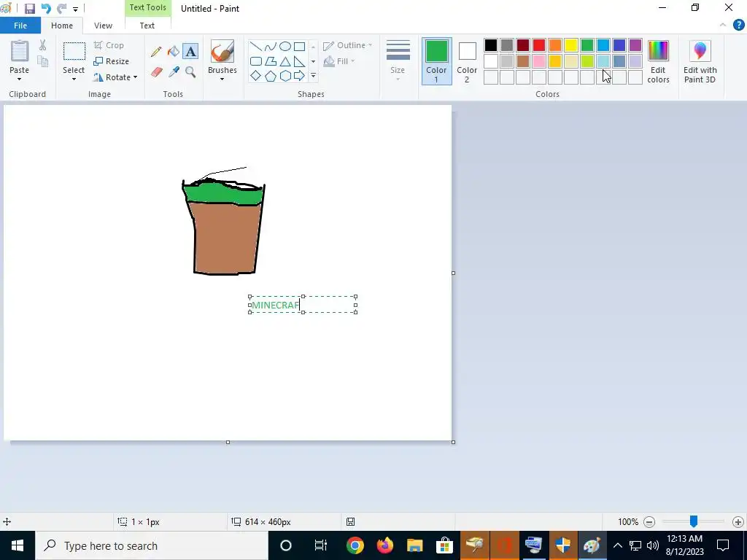Choose the Rectangle shape

(x=299, y=46)
